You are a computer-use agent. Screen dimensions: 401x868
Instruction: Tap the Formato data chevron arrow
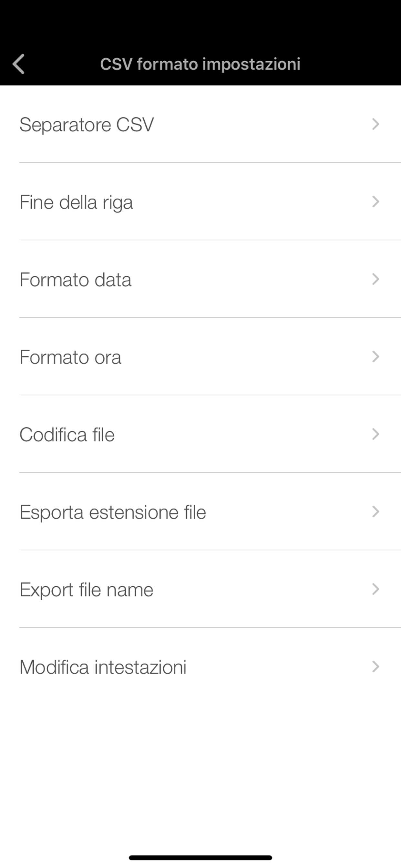pyautogui.click(x=375, y=279)
